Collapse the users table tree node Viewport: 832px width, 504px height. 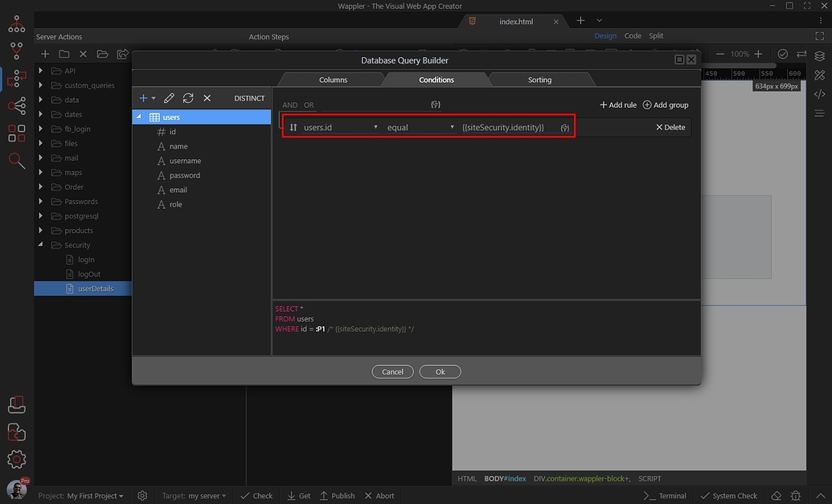tap(139, 117)
